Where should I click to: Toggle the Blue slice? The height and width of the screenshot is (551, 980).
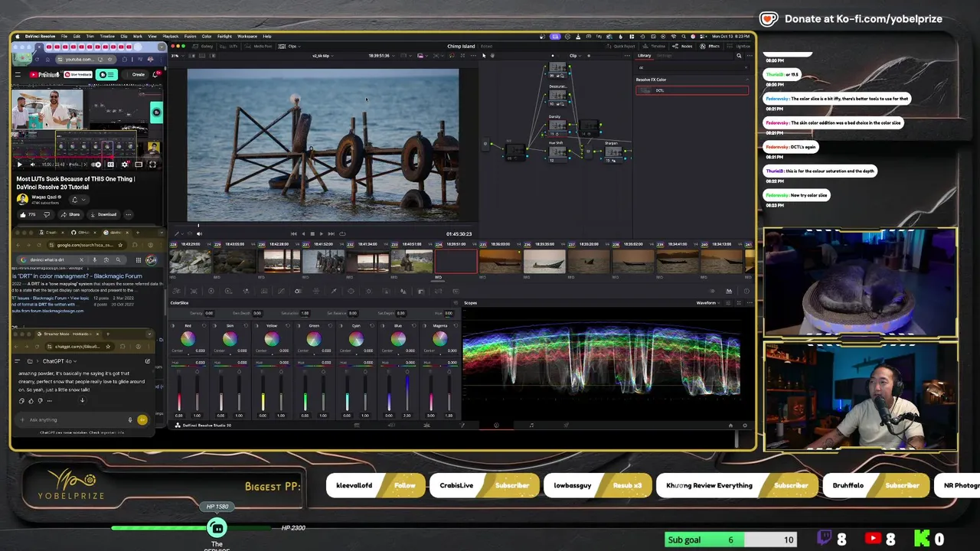pyautogui.click(x=383, y=326)
